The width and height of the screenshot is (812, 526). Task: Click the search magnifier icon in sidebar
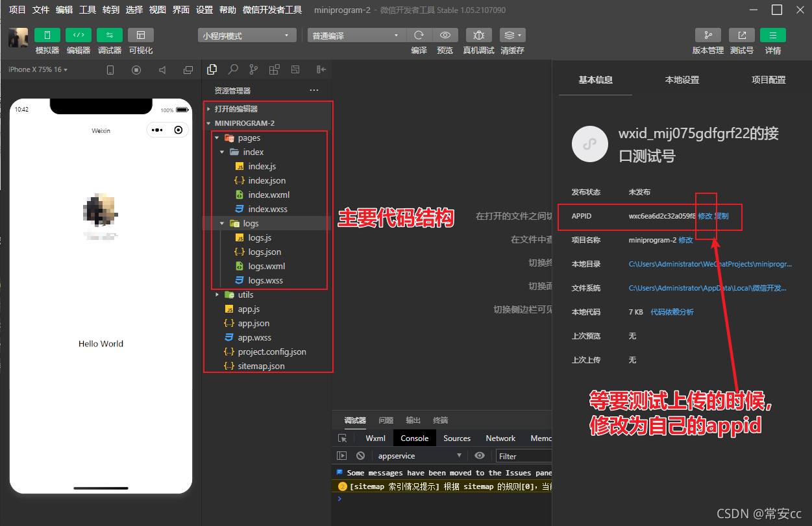233,69
